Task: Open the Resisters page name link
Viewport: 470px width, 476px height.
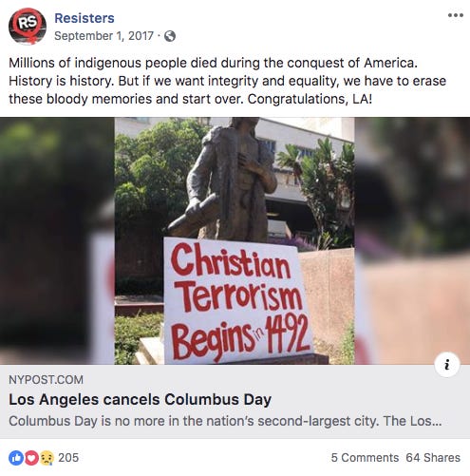Action: 85,18
